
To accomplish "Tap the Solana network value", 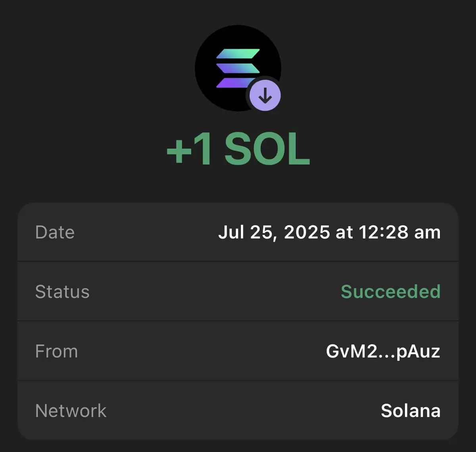I will [411, 411].
